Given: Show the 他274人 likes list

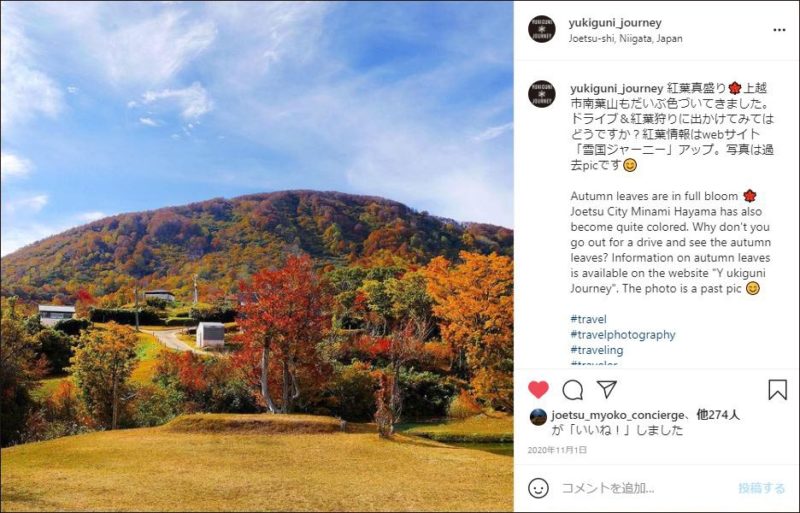Looking at the screenshot, I should [718, 414].
